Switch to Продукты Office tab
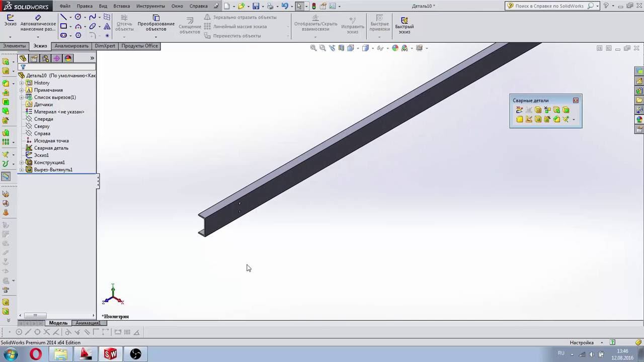This screenshot has height=362, width=644. 139,46
